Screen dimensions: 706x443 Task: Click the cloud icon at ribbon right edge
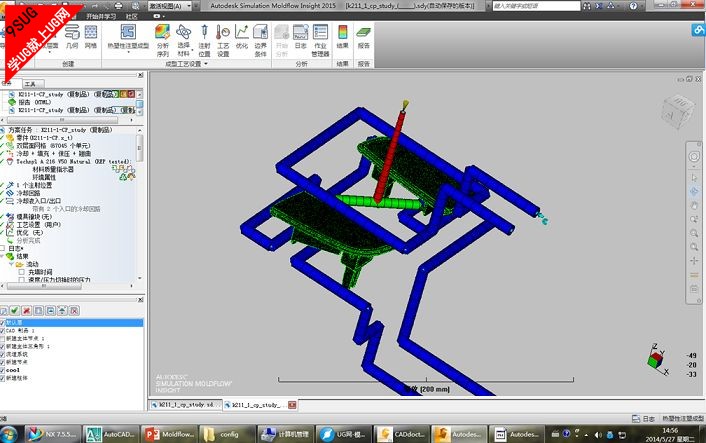[698, 30]
